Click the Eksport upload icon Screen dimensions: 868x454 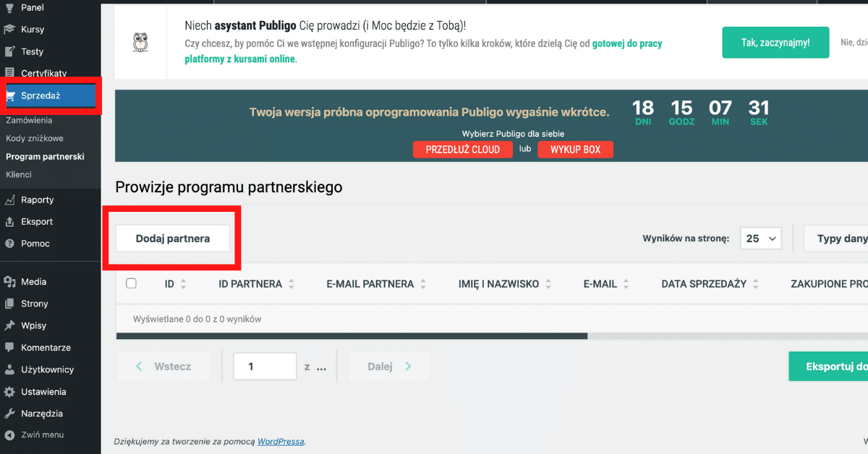9,222
